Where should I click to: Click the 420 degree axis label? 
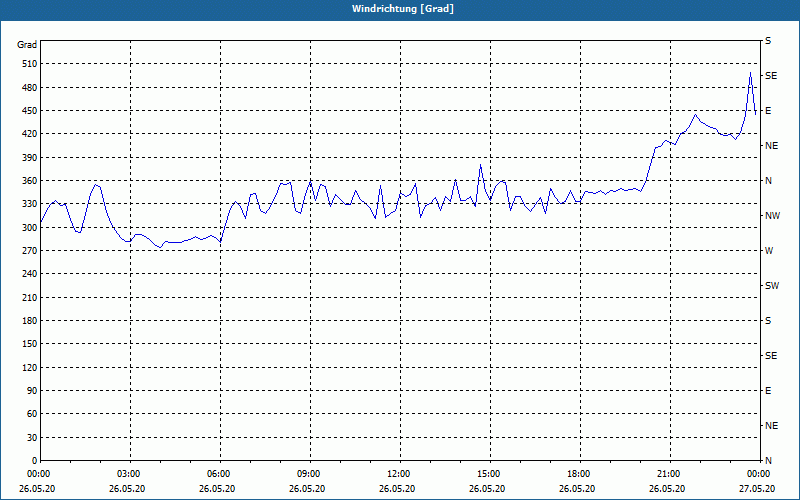[x=30, y=134]
